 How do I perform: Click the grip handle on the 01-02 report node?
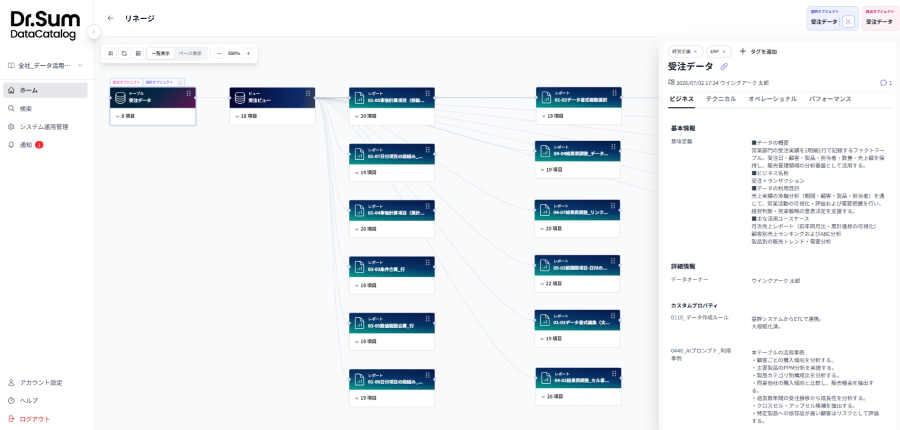point(614,93)
